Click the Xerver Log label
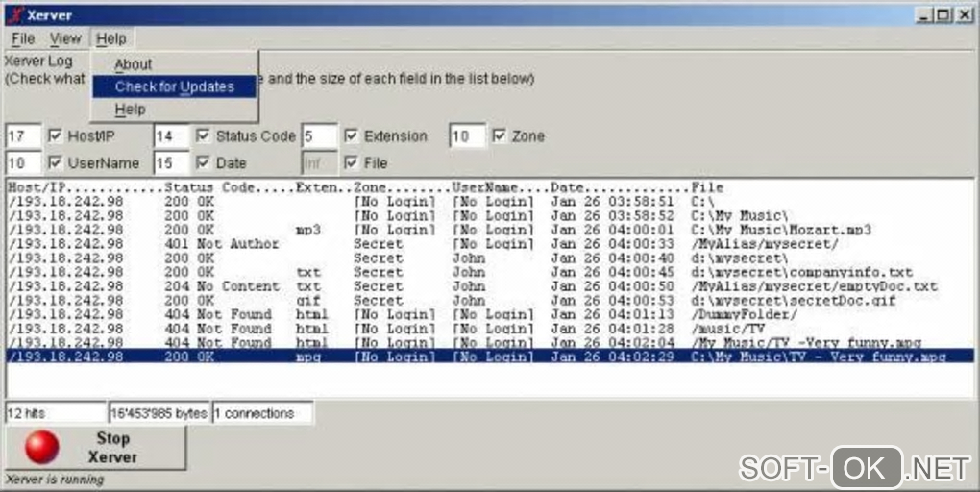980x492 pixels. pyautogui.click(x=38, y=61)
